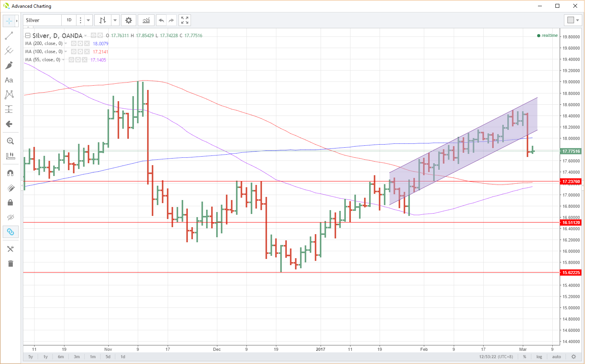Viewport: 602px width, 364px height.
Task: Toggle fullscreen mode icon
Action: pos(185,20)
